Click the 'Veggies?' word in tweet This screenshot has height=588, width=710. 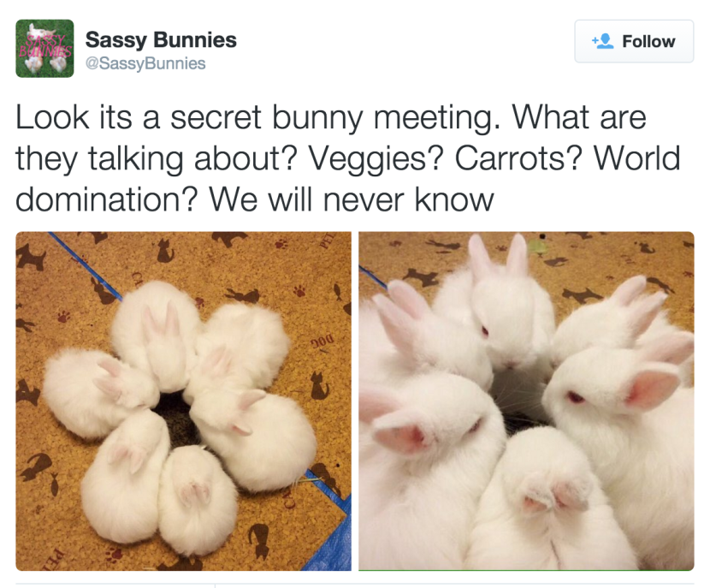click(x=376, y=159)
